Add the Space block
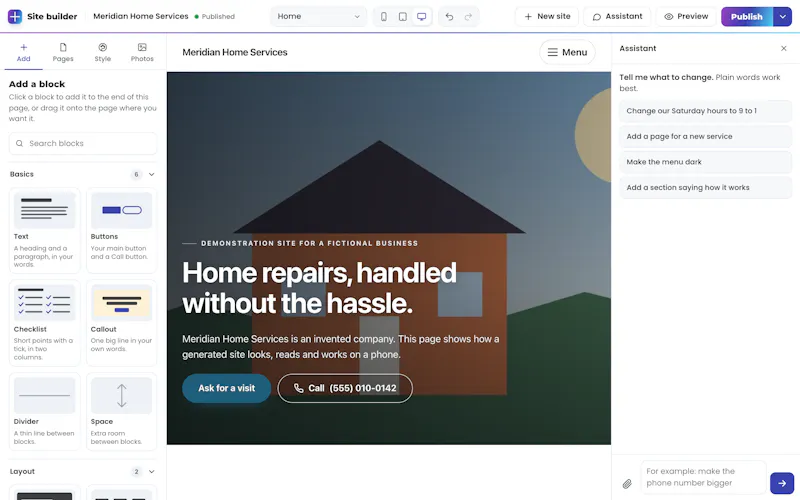The width and height of the screenshot is (800, 500). [x=121, y=411]
